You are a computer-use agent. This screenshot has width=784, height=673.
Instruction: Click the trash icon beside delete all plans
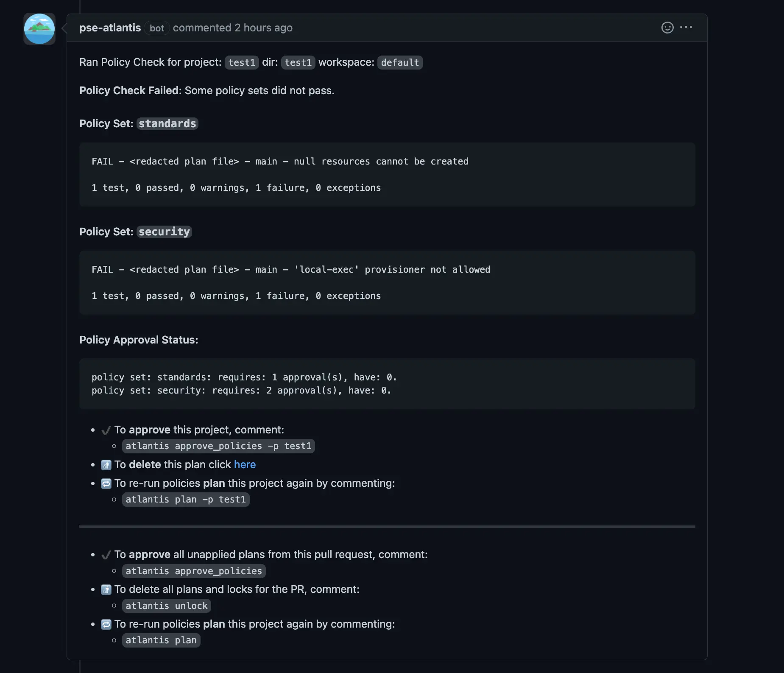click(x=106, y=589)
